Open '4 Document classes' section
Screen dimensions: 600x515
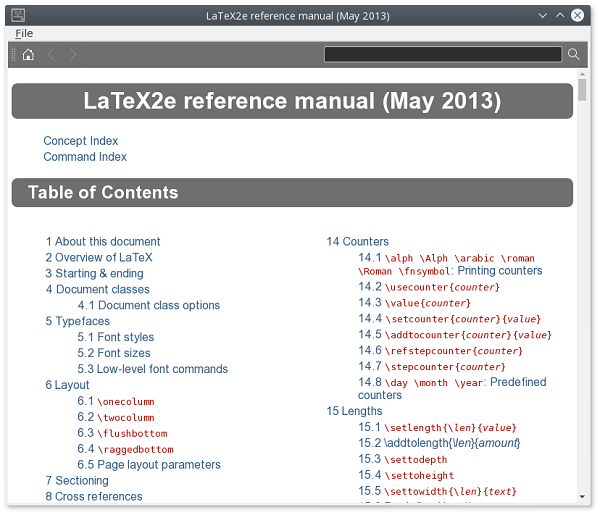tap(98, 289)
